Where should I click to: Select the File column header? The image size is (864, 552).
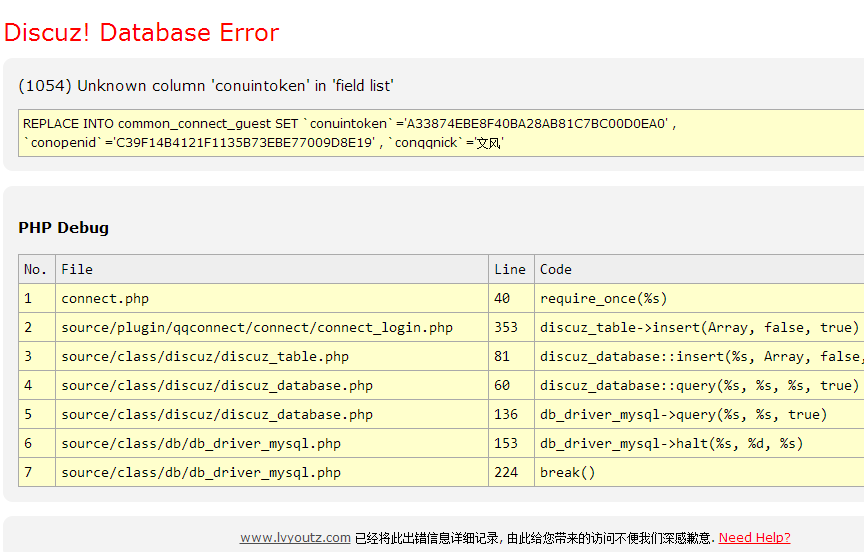coord(272,269)
